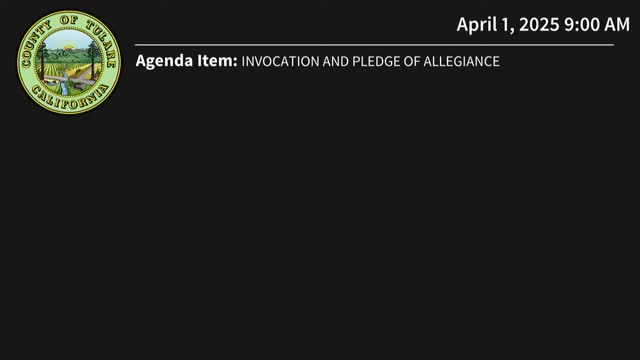Click the green hills in the seal

(x=69, y=56)
